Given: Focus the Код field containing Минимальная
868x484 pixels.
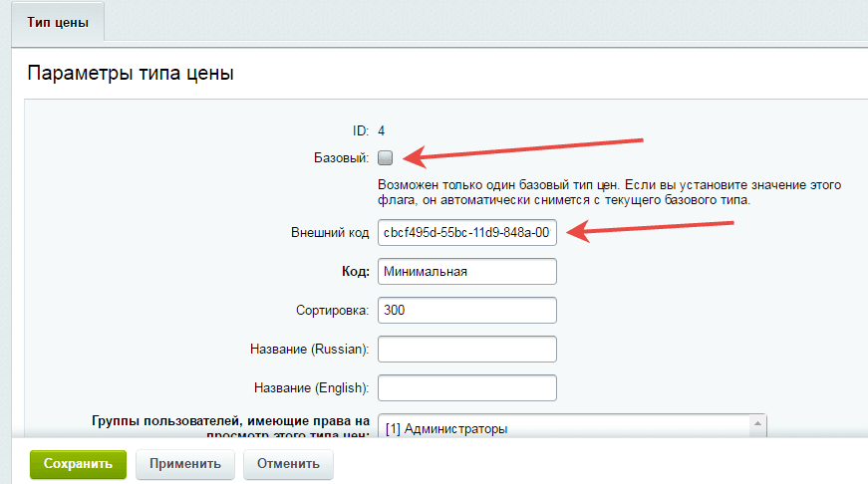Looking at the screenshot, I should click(465, 271).
